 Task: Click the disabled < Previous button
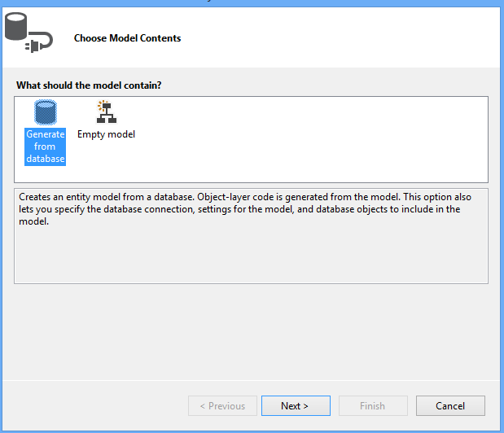click(x=222, y=405)
